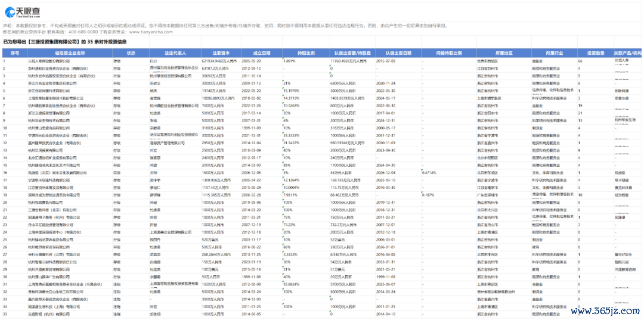Select subscribed amount 11760.4968万元人民币
The height and width of the screenshot is (320, 644).
tap(351, 61)
